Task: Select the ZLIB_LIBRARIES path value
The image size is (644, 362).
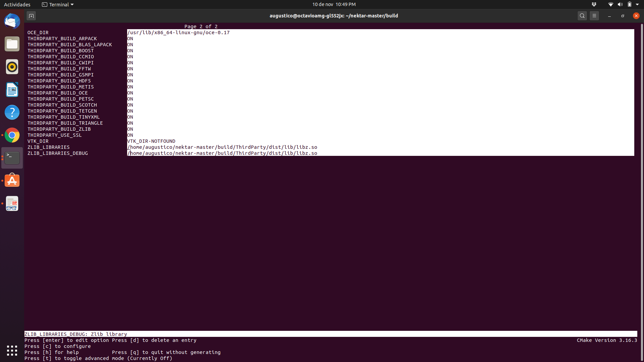Action: [222, 147]
